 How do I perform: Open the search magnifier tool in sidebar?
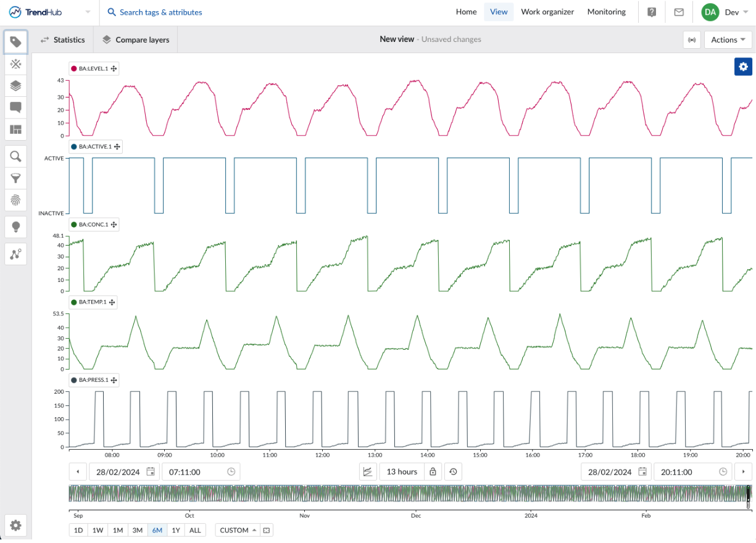point(16,156)
